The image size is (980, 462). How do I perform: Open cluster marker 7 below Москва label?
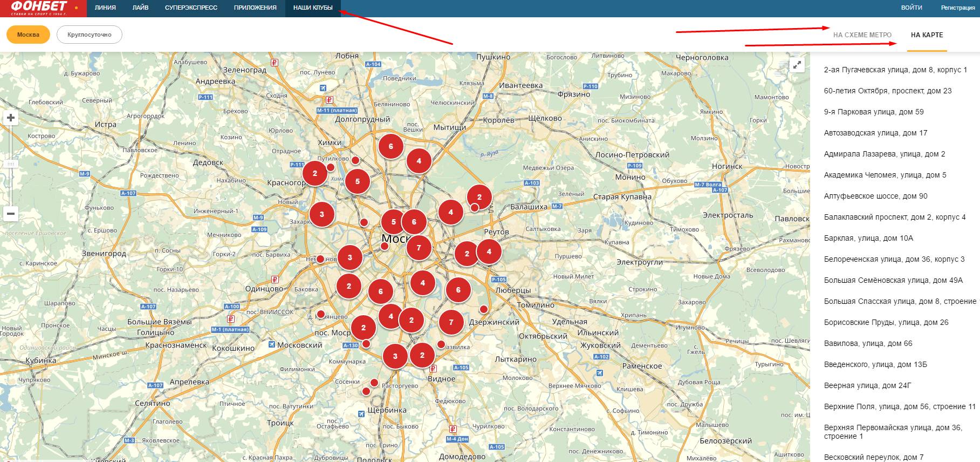tap(419, 248)
